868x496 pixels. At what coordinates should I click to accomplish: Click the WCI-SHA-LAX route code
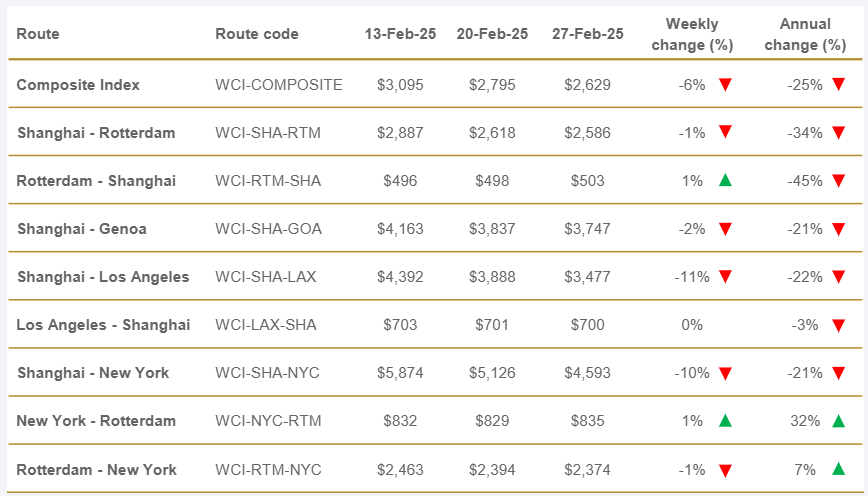tap(267, 277)
